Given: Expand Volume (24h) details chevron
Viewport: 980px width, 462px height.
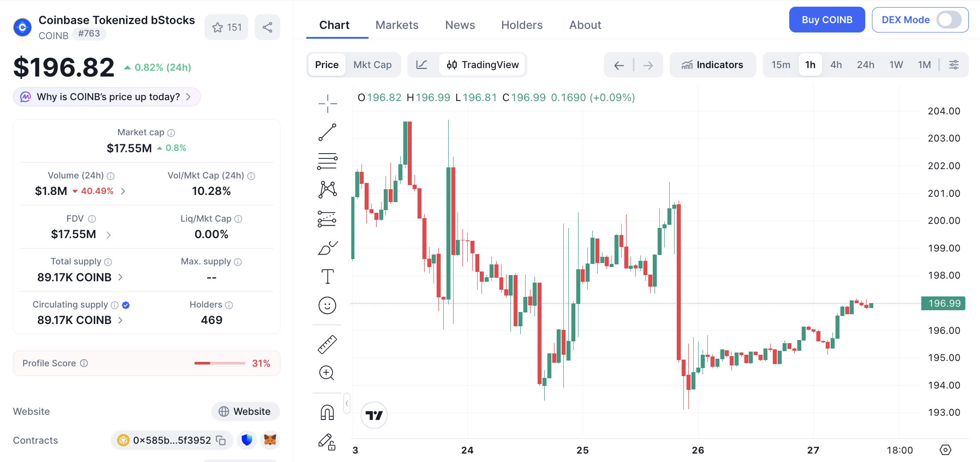Looking at the screenshot, I should 123,191.
